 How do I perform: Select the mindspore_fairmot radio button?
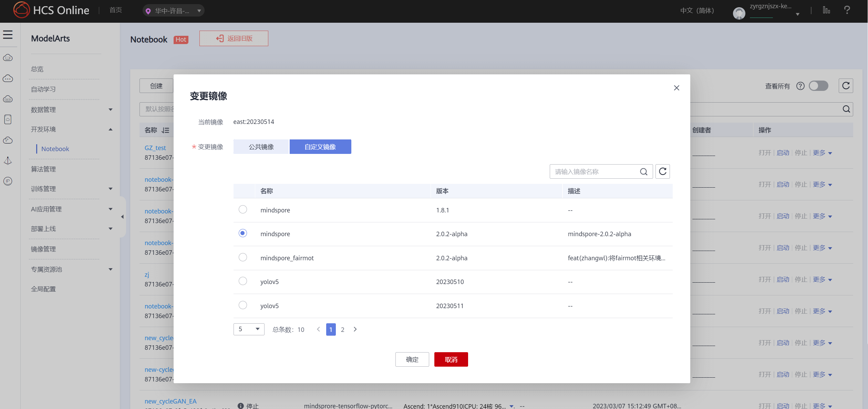point(243,257)
